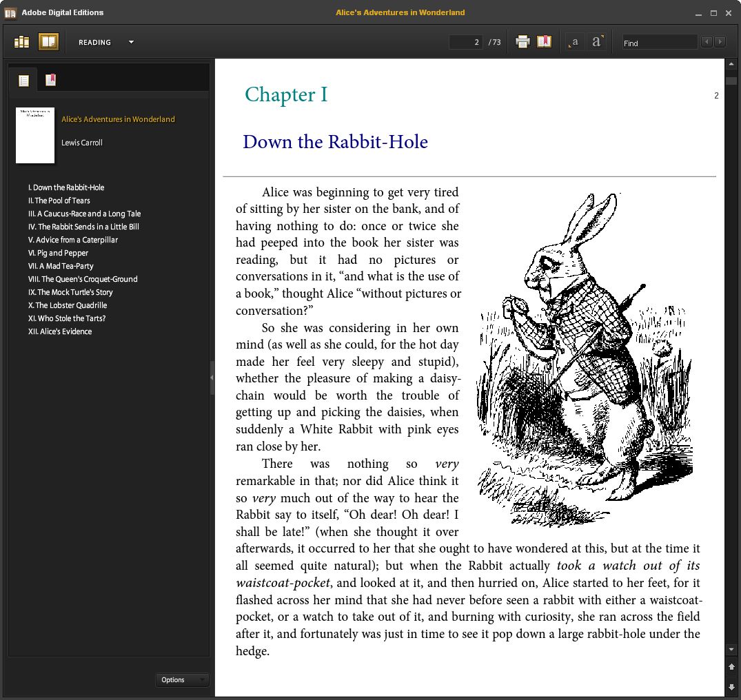Open the READING menu label
This screenshot has height=700, width=741.
[94, 43]
